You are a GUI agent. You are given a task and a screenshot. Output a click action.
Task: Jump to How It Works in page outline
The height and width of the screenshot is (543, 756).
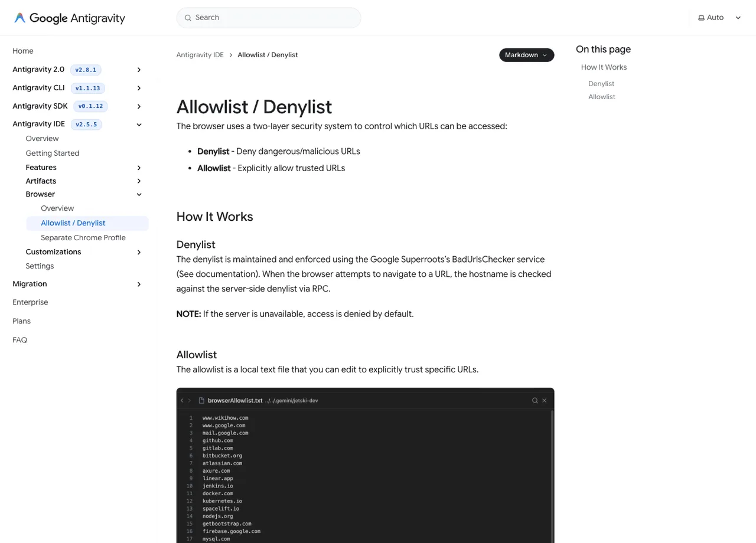point(604,67)
